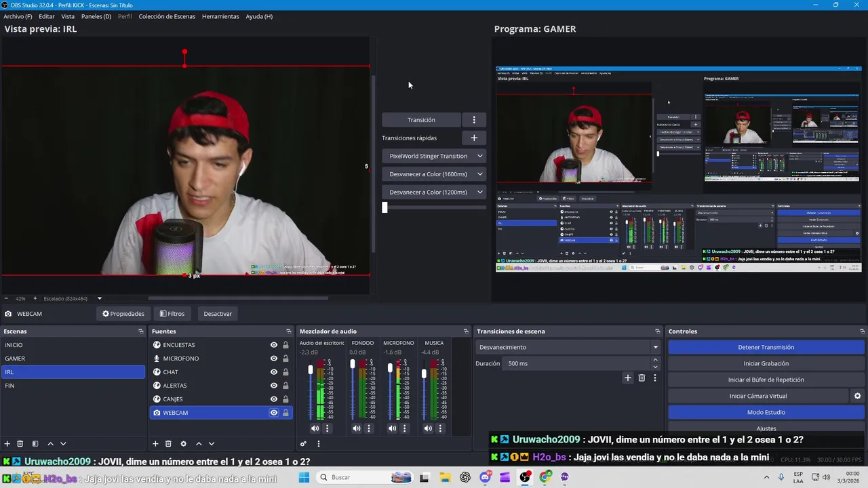Image resolution: width=868 pixels, height=488 pixels.
Task: Toggle visibility of MICROFONO source
Action: [x=274, y=359]
